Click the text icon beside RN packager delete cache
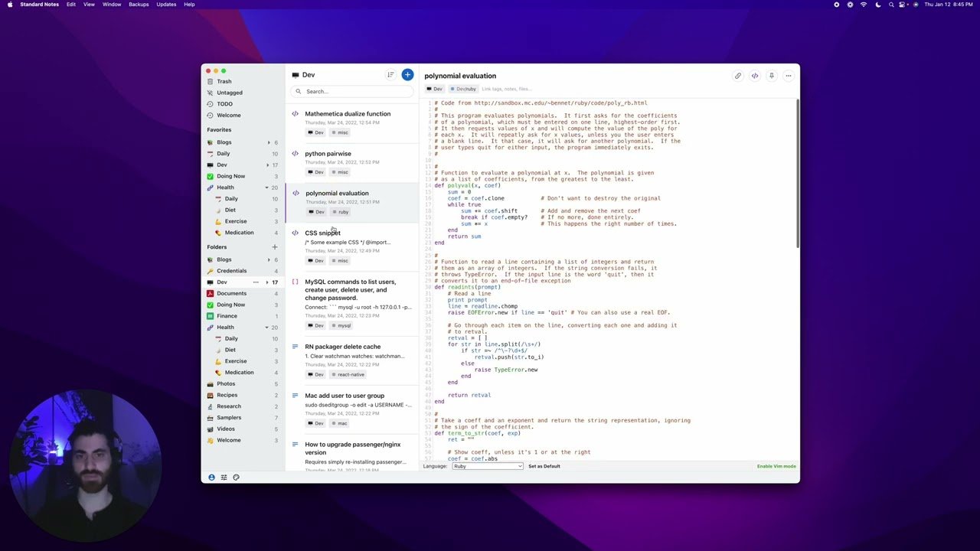This screenshot has height=551, width=980. coord(296,347)
